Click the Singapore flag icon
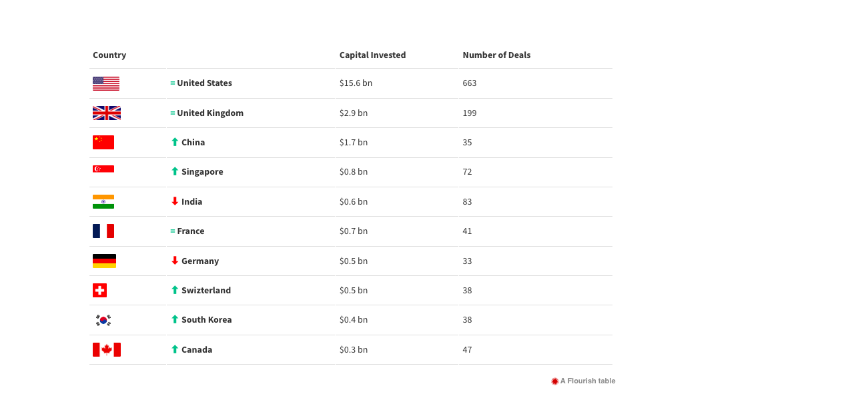 [x=103, y=169]
